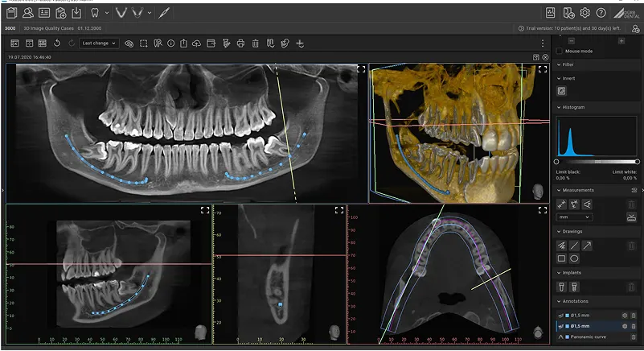Open the settings gear
644x351 pixels.
(585, 13)
